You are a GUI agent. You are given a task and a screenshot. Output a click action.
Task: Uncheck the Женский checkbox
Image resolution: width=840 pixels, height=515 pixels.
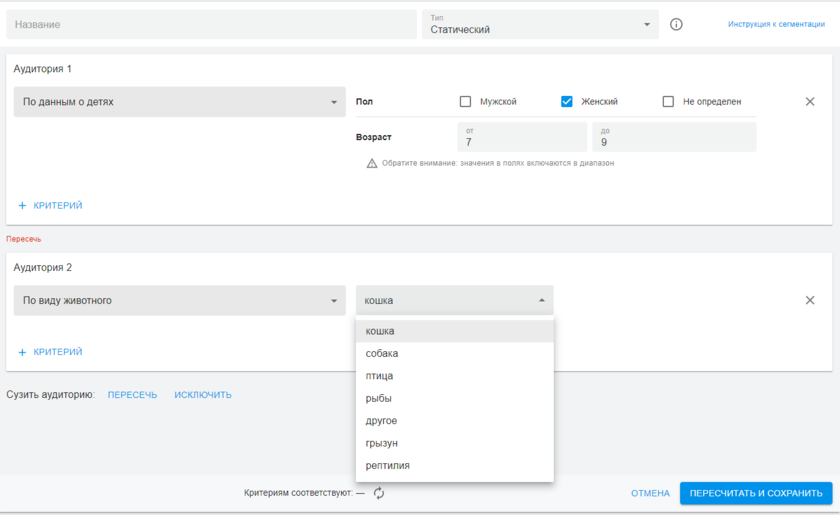[x=566, y=102]
